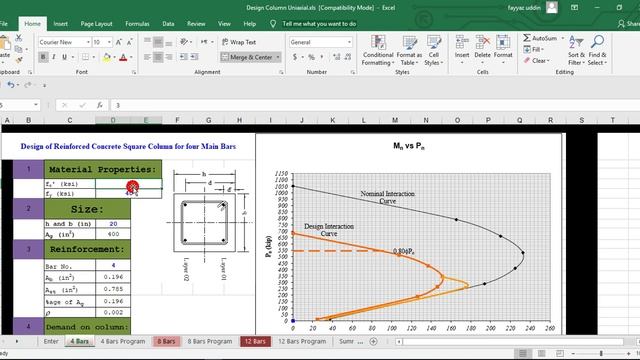Open the Courier New font name dropdown
Image resolution: width=640 pixels, height=360 pixels.
[x=88, y=42]
